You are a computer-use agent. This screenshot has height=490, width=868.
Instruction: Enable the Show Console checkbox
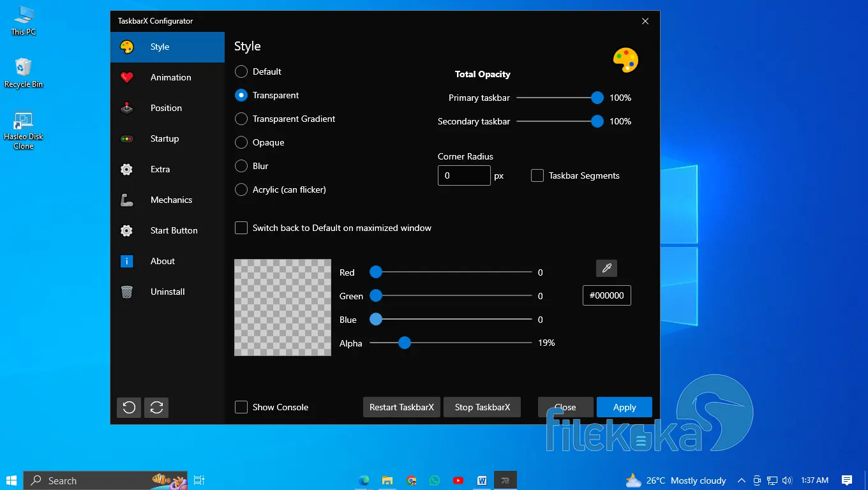click(x=241, y=407)
